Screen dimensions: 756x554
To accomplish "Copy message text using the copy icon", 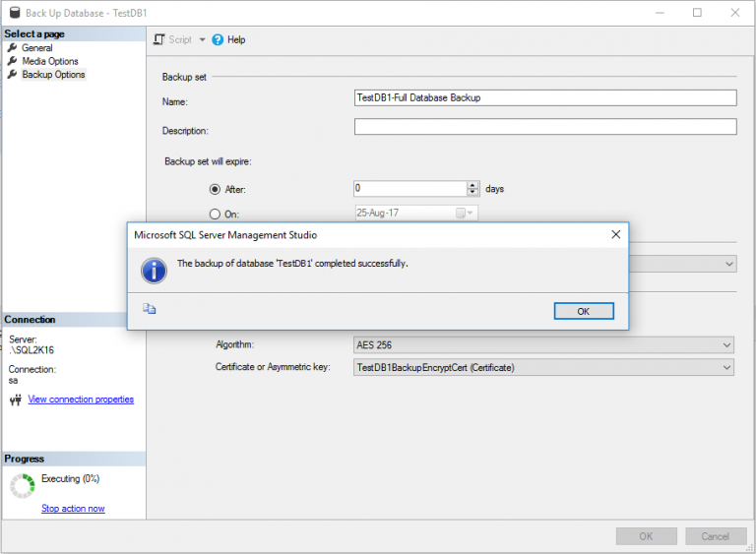I will (x=149, y=309).
